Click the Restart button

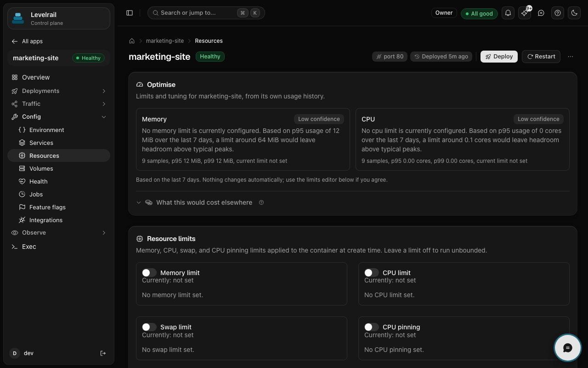(x=541, y=57)
